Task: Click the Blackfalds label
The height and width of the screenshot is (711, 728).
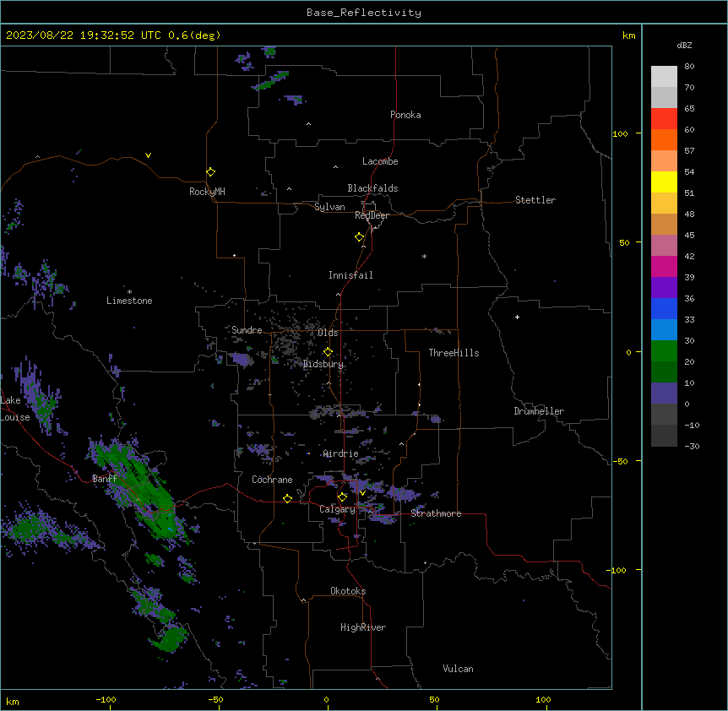Action: [x=372, y=188]
